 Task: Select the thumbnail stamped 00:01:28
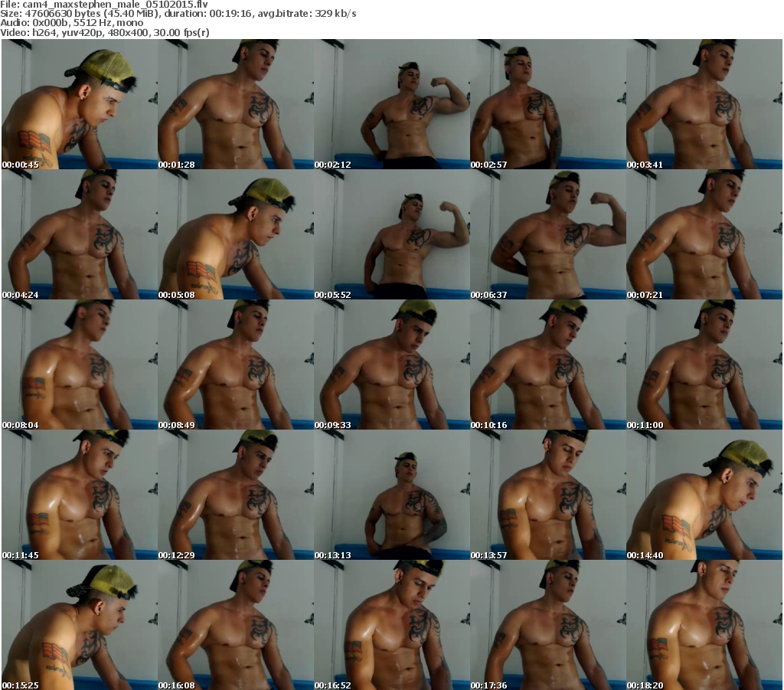[x=236, y=104]
